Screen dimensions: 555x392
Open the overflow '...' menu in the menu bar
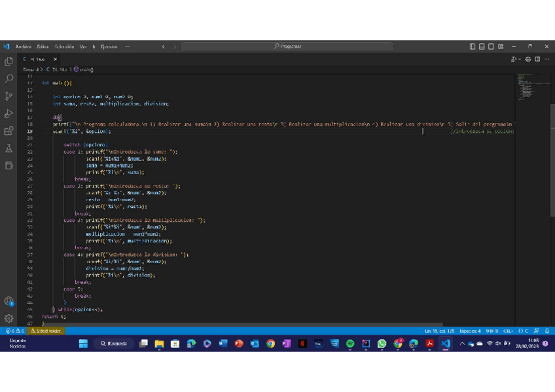coord(127,46)
